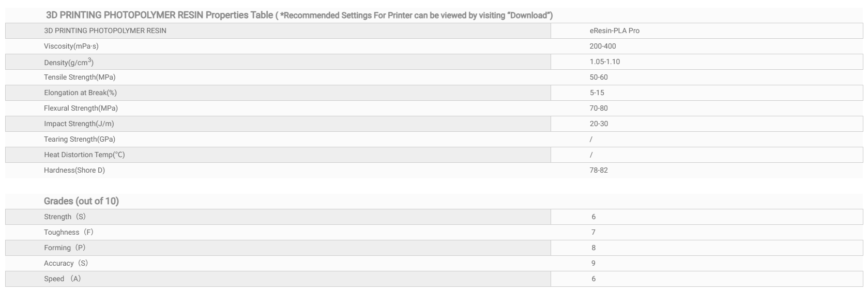868x291 pixels.
Task: Click the Elongation at Break(%) label
Action: click(80, 93)
